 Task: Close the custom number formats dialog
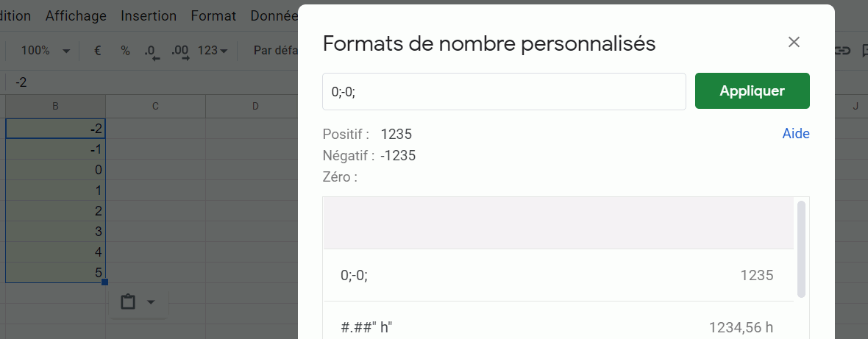(x=794, y=42)
